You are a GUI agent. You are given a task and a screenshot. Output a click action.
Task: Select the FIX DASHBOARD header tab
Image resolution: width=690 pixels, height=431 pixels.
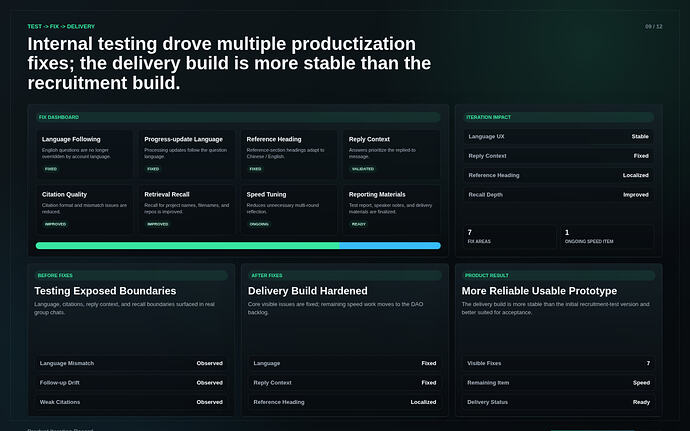(238, 117)
